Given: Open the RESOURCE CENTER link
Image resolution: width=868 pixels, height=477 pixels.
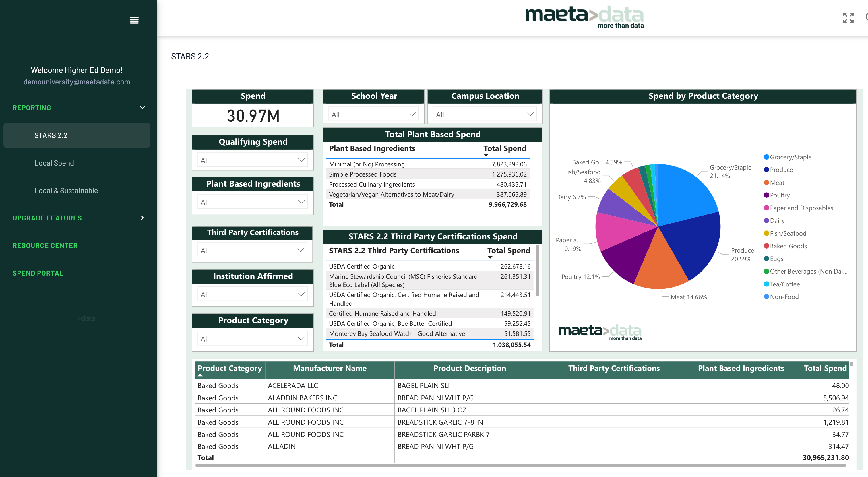Looking at the screenshot, I should (45, 246).
